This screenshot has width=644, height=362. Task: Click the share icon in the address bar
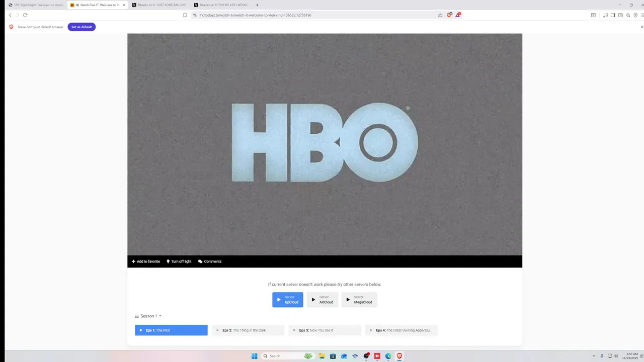pos(440,15)
